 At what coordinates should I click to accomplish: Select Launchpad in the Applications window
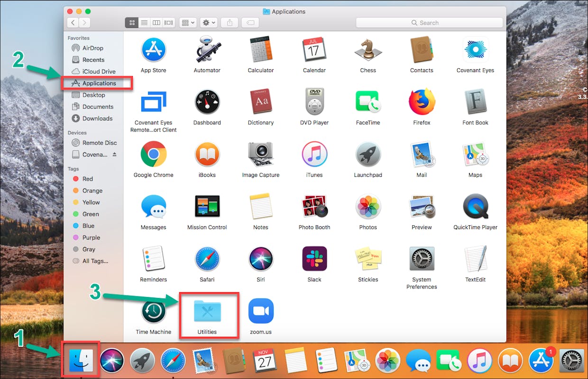(x=368, y=154)
